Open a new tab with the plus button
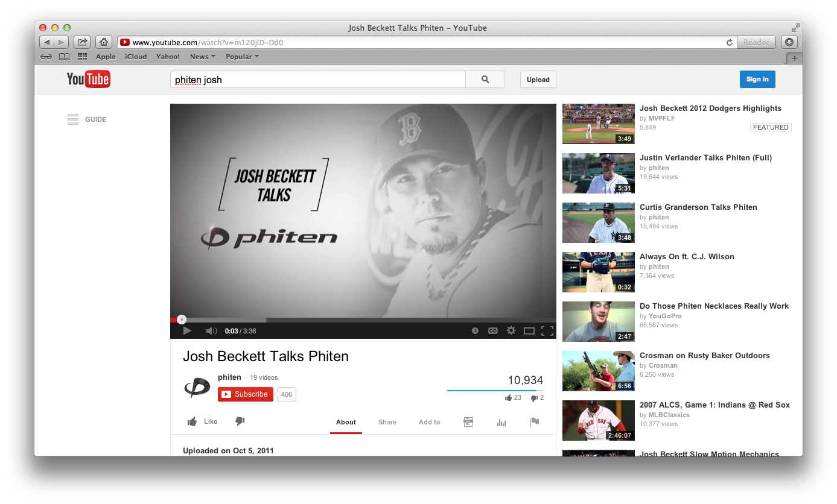 click(794, 58)
